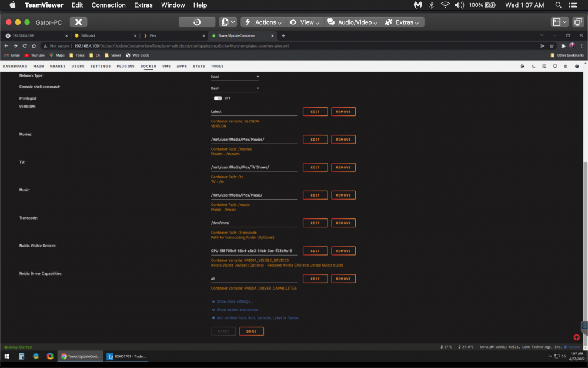The height and width of the screenshot is (368, 588).
Task: Open the Audio/Video dropdown in TeamViewer
Action: point(352,22)
